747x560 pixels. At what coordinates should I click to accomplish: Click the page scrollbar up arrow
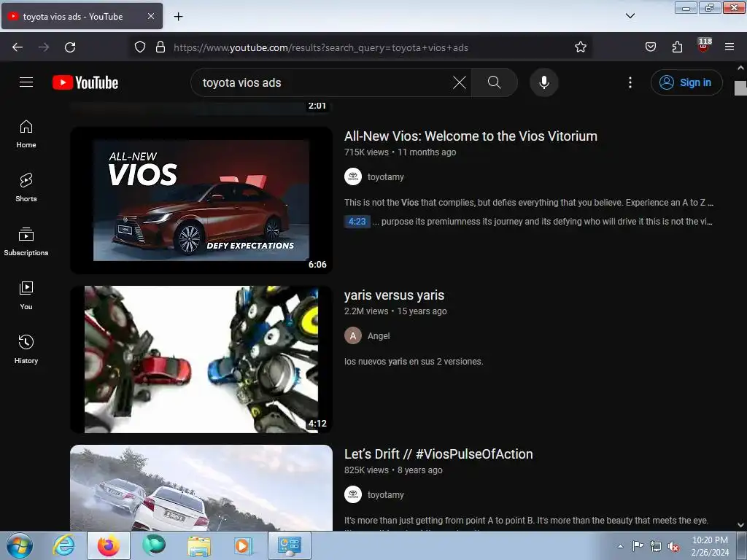[x=741, y=68]
